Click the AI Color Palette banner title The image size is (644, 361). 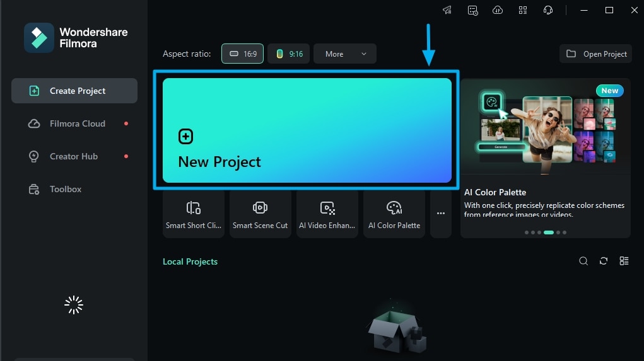(x=495, y=192)
